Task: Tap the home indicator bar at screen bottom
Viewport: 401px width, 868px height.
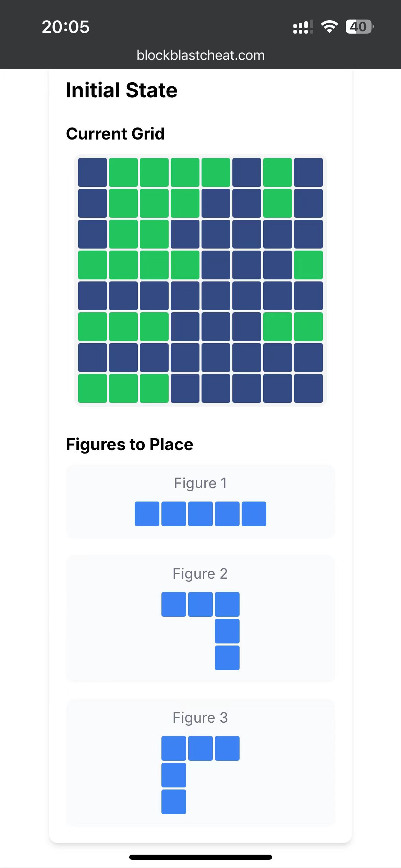Action: [200, 857]
